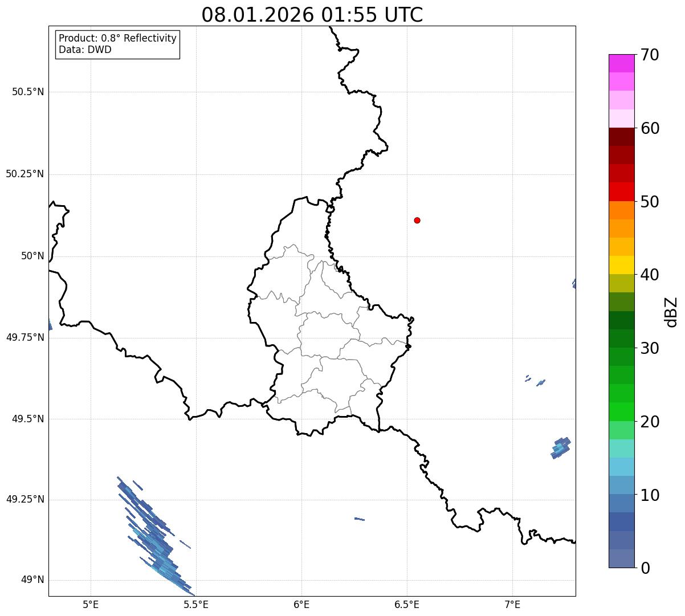The image size is (685, 616).
Task: Click the 49.75°N latitude label
Action: coord(25,337)
